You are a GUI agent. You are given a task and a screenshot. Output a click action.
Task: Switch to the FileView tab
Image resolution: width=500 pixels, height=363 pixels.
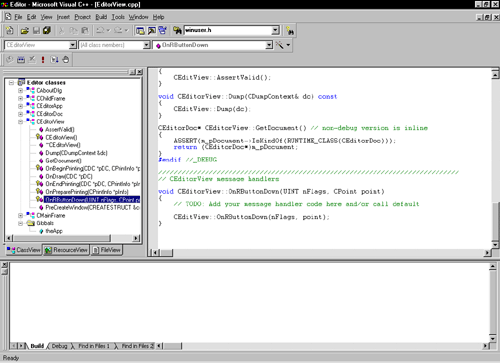(x=107, y=250)
